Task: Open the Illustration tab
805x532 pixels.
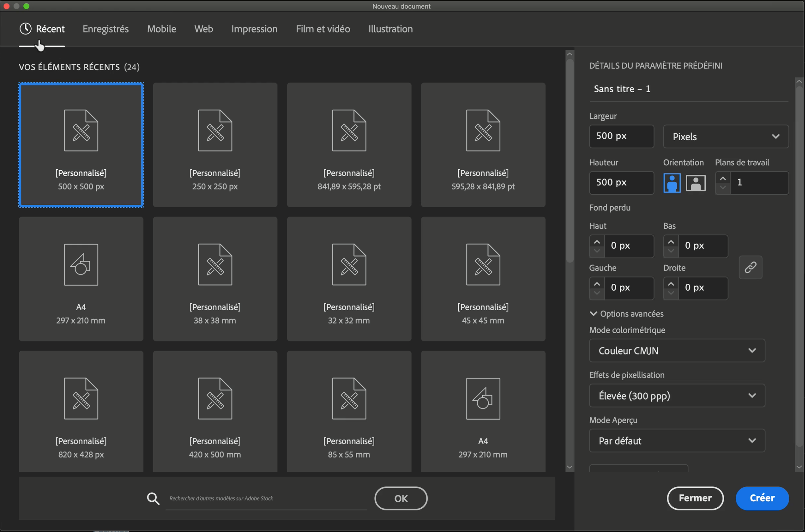Action: coord(390,29)
